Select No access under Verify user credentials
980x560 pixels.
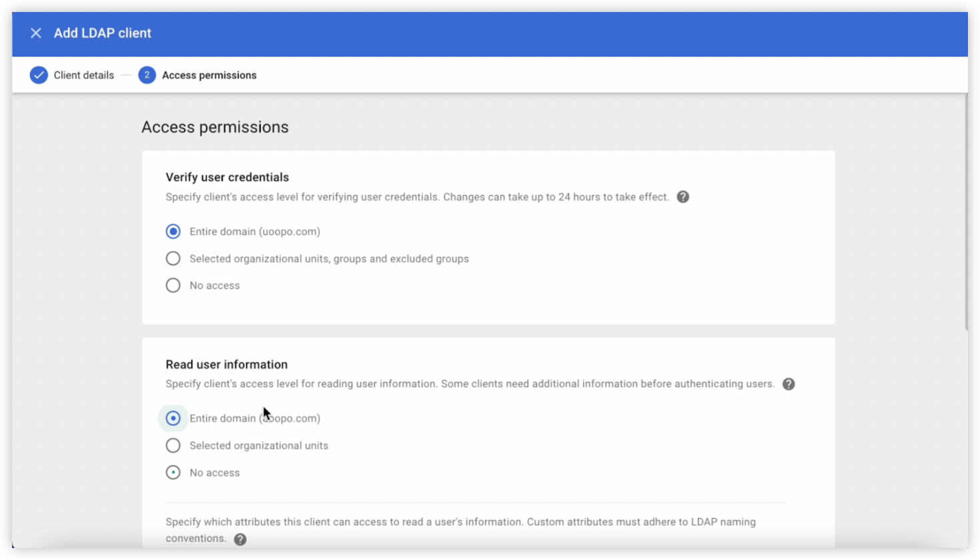point(173,286)
